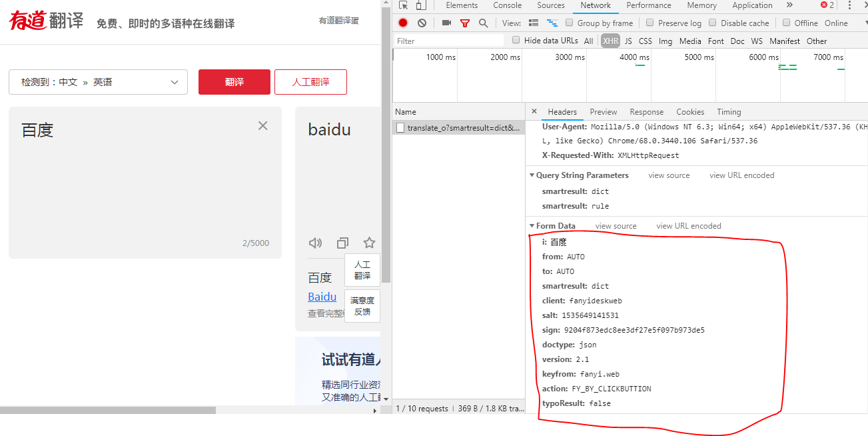Viewport: 868px width, 436px height.
Task: Click the red record network log button
Action: [x=403, y=23]
